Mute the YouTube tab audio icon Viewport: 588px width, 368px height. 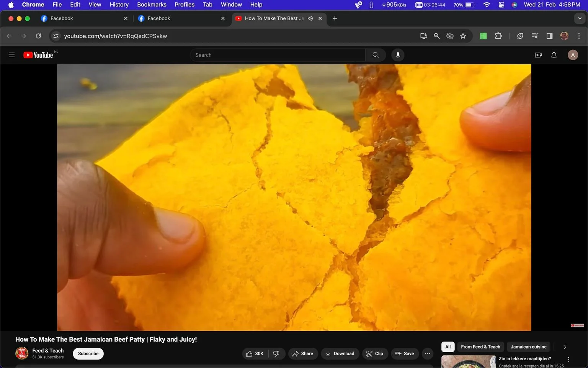310,18
